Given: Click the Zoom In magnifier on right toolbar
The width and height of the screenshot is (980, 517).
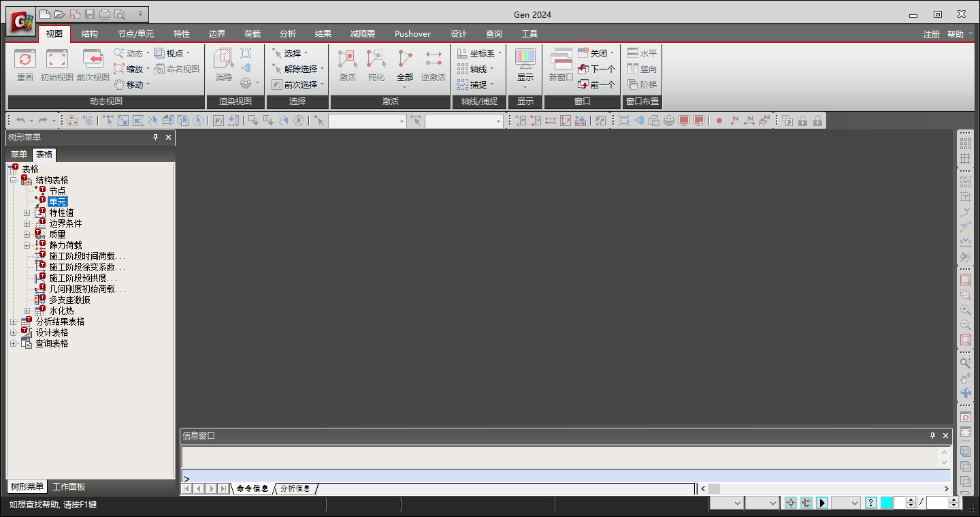Looking at the screenshot, I should tap(965, 309).
